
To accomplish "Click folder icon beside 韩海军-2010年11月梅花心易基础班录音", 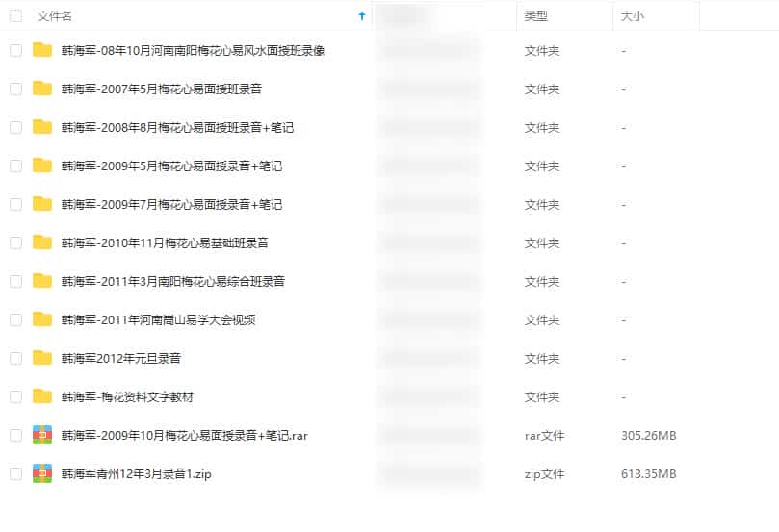I will 42,242.
